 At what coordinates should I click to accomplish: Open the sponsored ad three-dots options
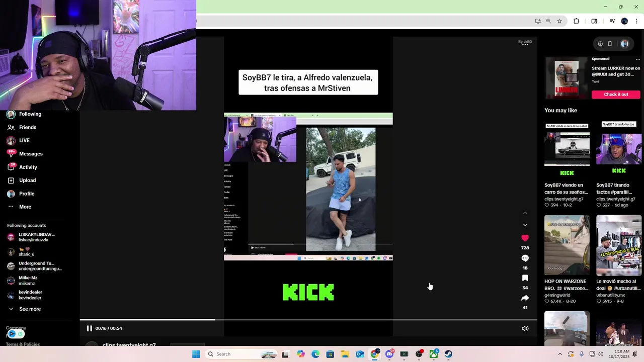click(637, 59)
